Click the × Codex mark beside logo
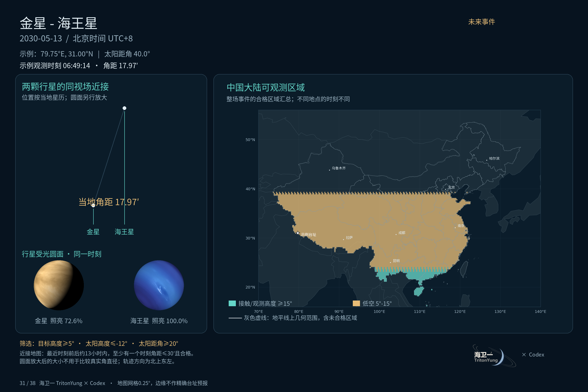Screen dimensions: 588x392 (x=533, y=355)
